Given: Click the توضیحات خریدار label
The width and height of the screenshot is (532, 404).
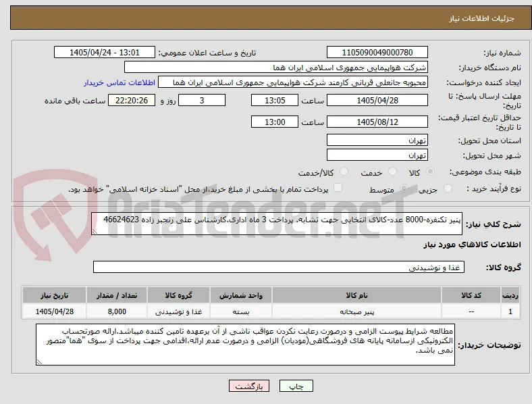Looking at the screenshot, I should pos(489,345).
